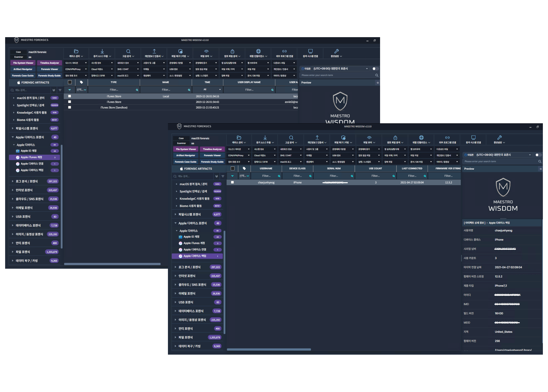Click 원격 시스템 연결 monitor icon, front window
Image resolution: width=548 pixels, height=392 pixels.
point(473,137)
